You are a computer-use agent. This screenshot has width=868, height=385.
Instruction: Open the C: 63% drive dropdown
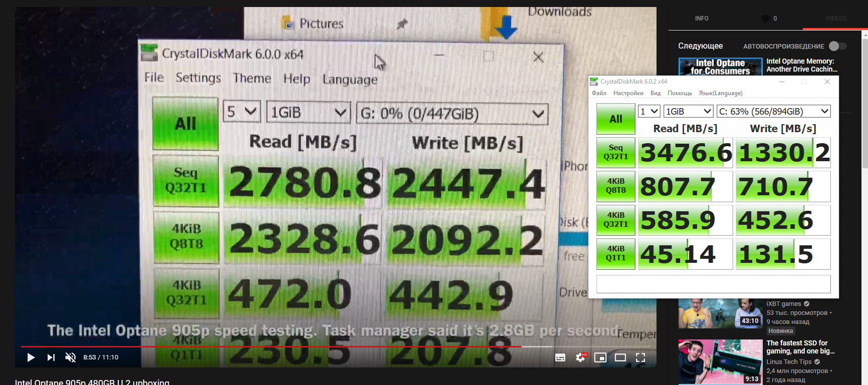click(x=773, y=111)
